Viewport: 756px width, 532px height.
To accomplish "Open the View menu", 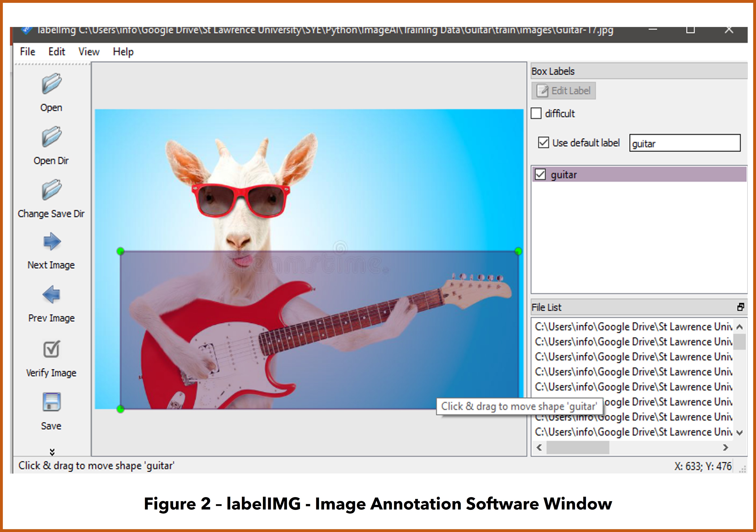I will click(x=89, y=52).
